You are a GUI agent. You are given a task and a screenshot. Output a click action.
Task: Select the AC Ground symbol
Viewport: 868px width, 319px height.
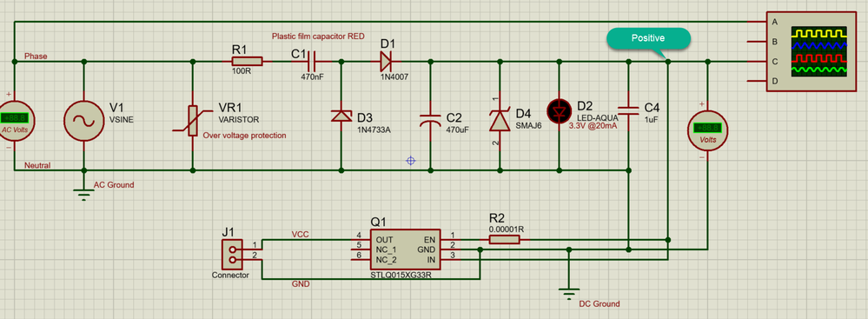[x=84, y=194]
